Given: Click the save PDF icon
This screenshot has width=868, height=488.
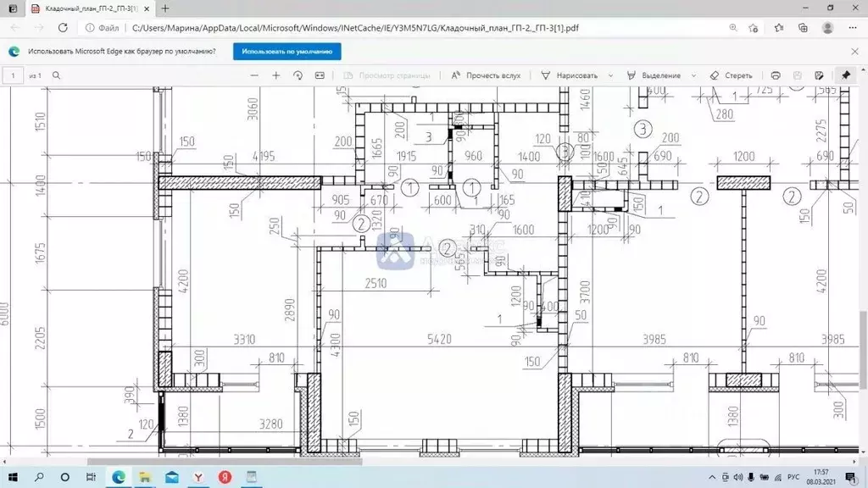Looking at the screenshot, I should point(797,75).
